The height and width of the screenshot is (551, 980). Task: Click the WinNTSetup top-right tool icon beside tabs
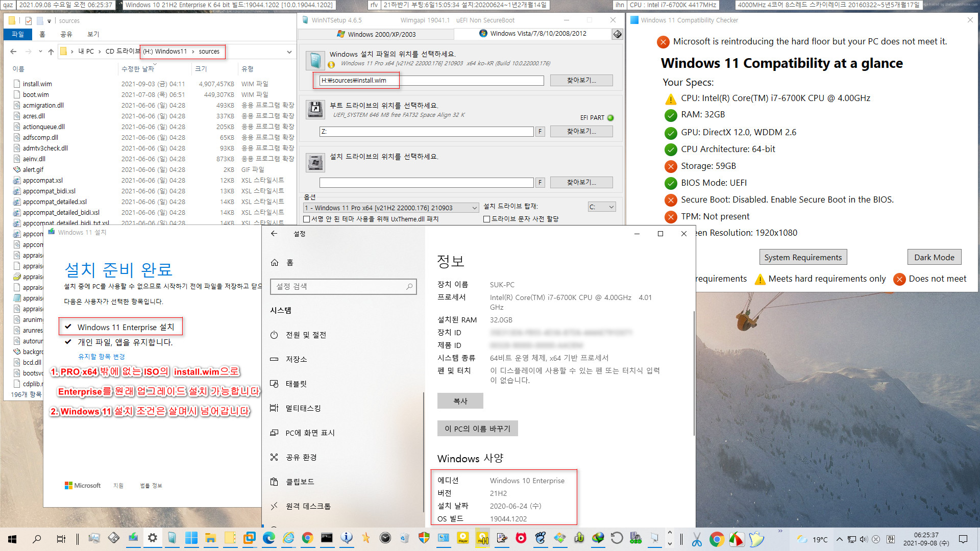point(617,34)
